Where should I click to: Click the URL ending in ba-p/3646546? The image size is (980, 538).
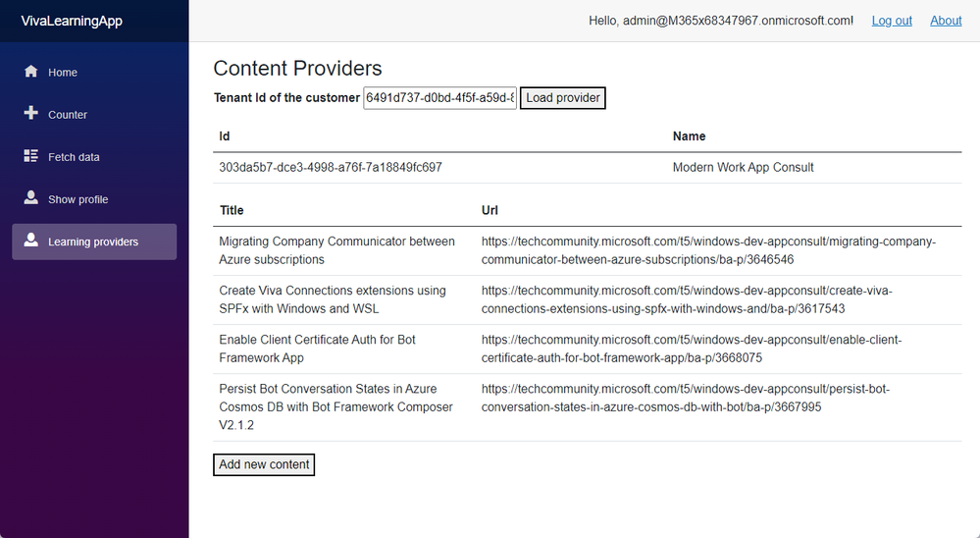708,250
